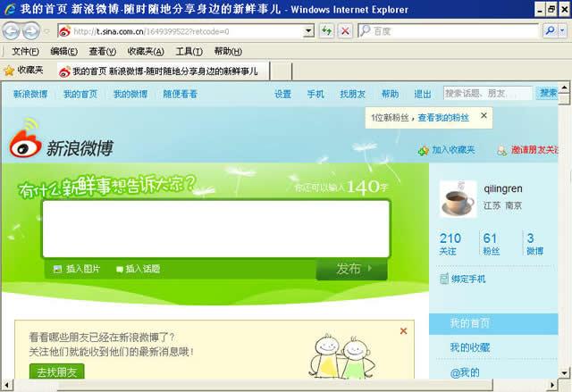Click the horizontal scrollbar right arrow

[x=552, y=385]
